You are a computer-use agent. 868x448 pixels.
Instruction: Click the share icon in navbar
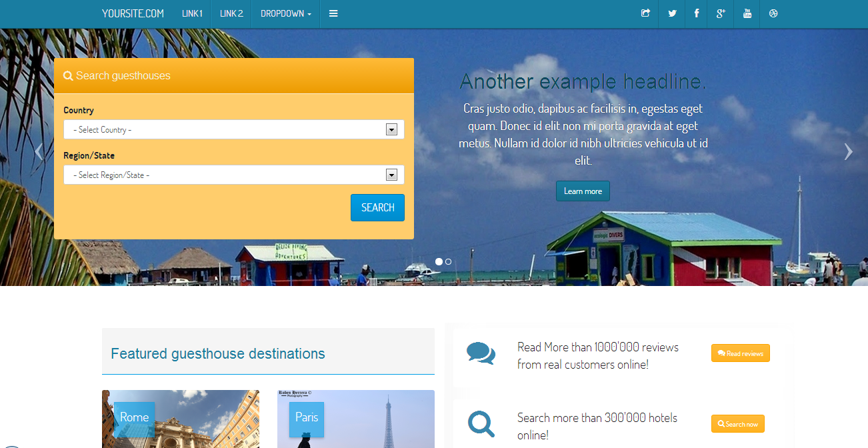pos(645,13)
